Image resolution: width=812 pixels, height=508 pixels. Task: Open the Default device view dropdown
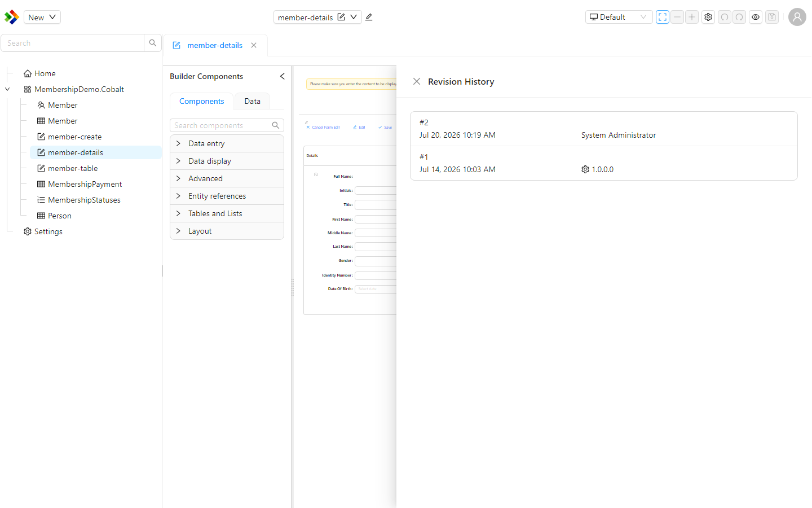click(x=619, y=17)
